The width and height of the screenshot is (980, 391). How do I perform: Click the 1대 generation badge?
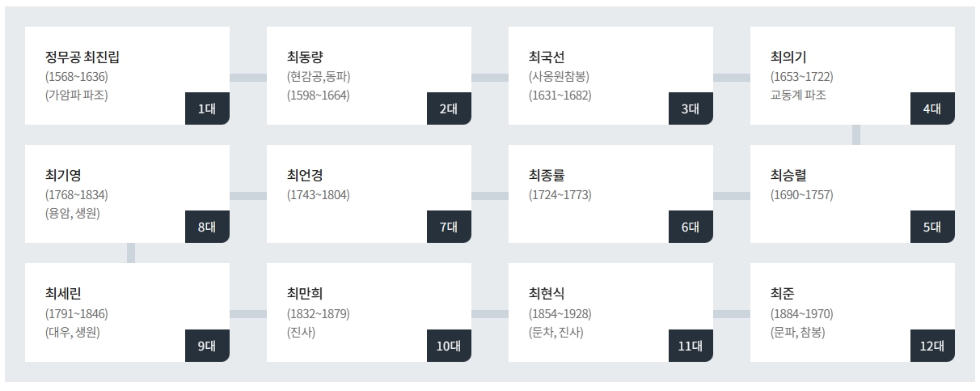click(x=207, y=108)
